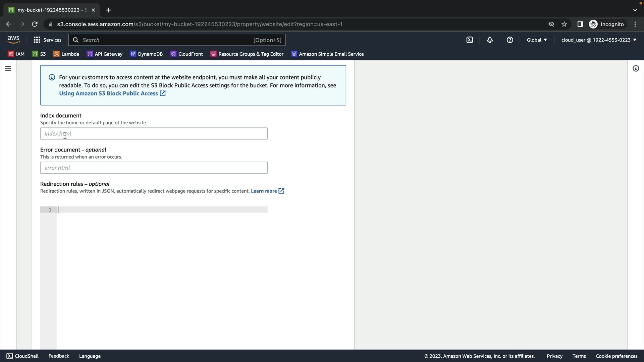Screen dimensions: 644x362
Task: Click the Learn more redirection rules link
Action: (264, 191)
